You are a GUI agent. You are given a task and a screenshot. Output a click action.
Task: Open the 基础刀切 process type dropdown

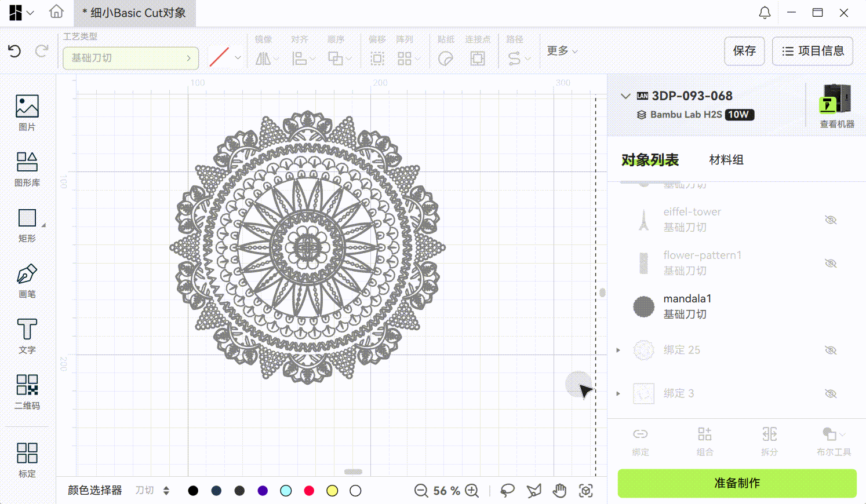tap(130, 58)
